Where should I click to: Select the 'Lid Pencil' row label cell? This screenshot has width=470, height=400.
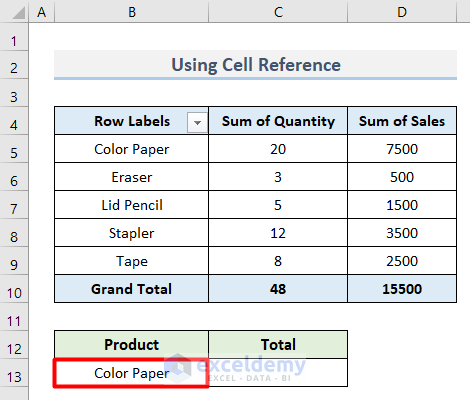pos(132,205)
